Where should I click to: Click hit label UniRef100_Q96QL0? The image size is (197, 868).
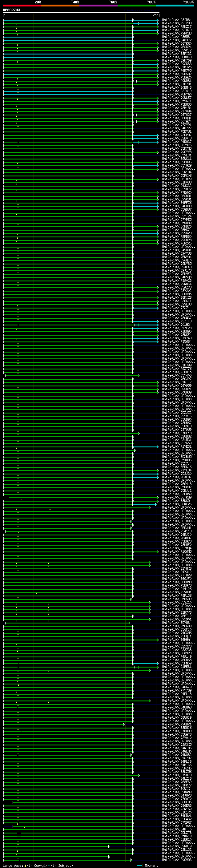[177, 260]
